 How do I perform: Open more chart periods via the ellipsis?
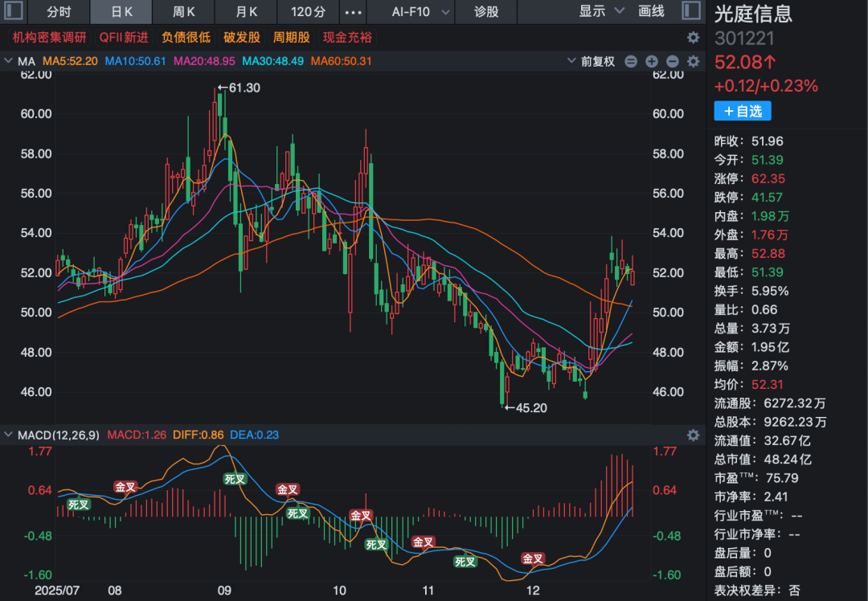coord(352,12)
